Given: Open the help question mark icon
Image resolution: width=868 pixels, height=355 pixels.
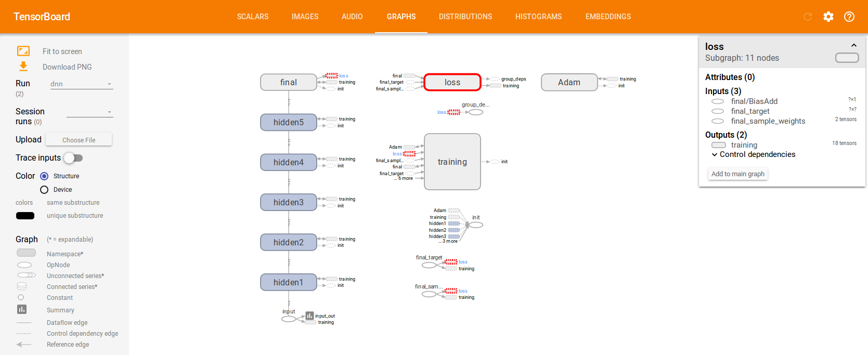Looking at the screenshot, I should tap(849, 17).
